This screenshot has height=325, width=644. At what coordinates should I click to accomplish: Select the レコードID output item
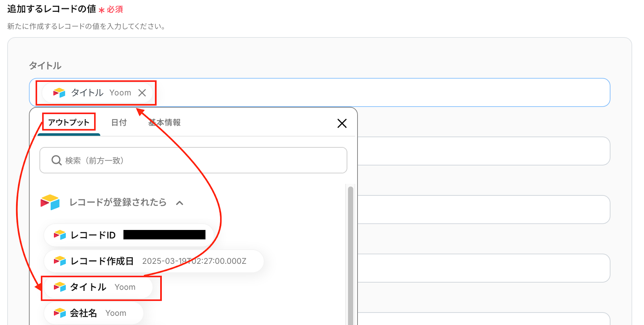129,235
